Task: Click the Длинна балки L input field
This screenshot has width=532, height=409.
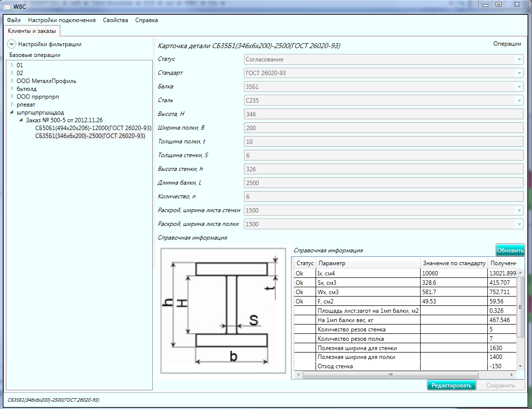Action: 383,183
